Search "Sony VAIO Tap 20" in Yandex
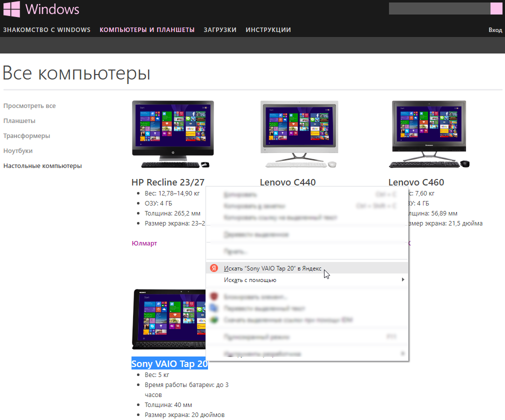 pyautogui.click(x=272, y=268)
